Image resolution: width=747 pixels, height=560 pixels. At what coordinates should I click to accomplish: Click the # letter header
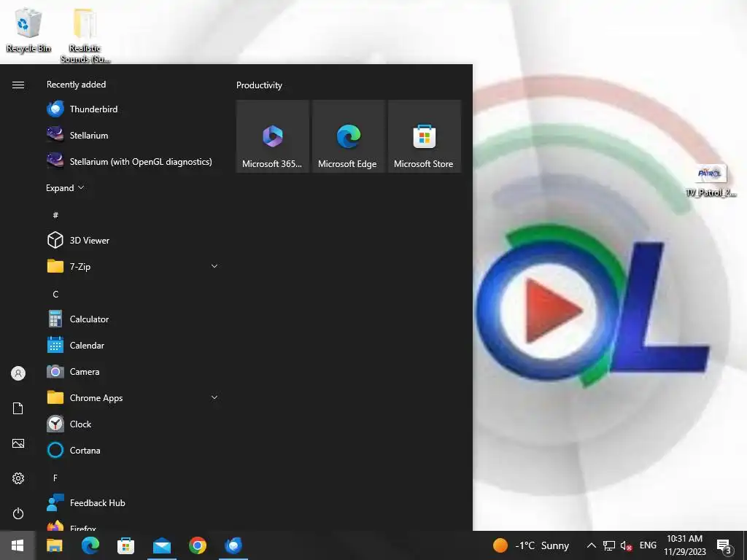click(55, 215)
